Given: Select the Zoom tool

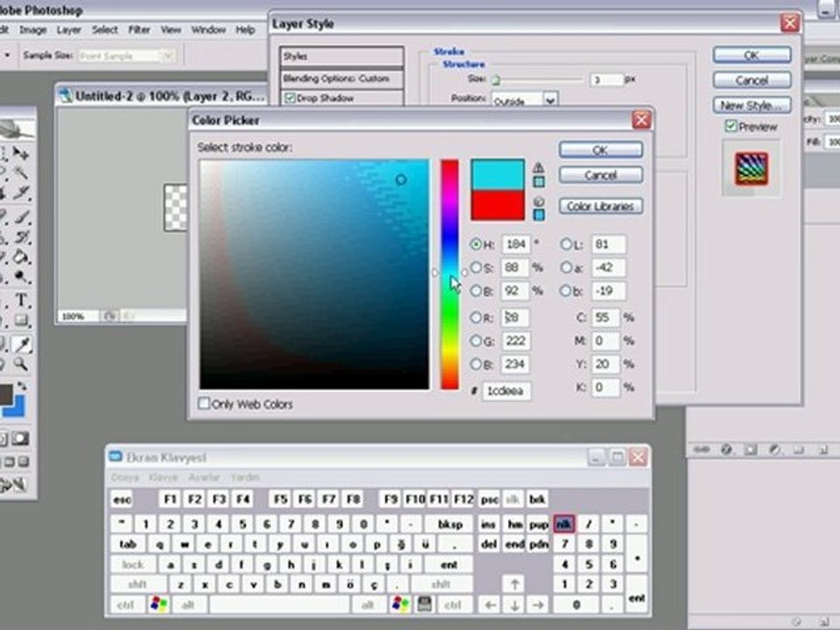Looking at the screenshot, I should coord(21,364).
